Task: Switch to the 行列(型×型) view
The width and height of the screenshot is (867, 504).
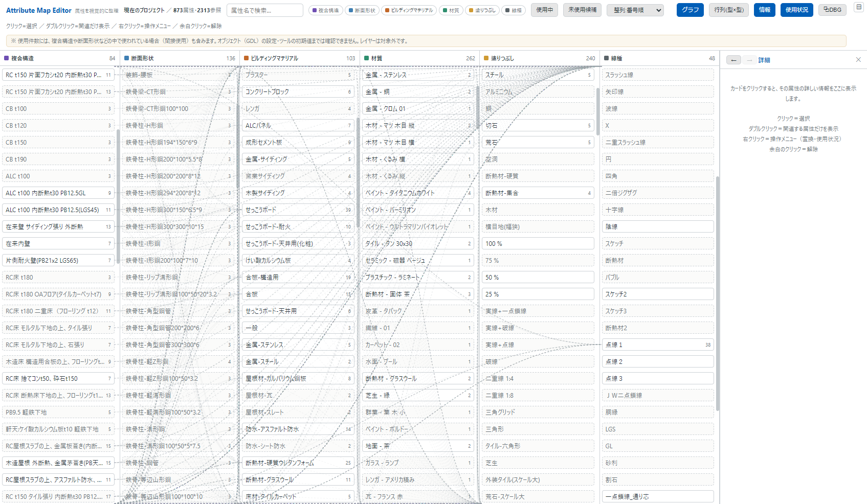Action: (729, 10)
